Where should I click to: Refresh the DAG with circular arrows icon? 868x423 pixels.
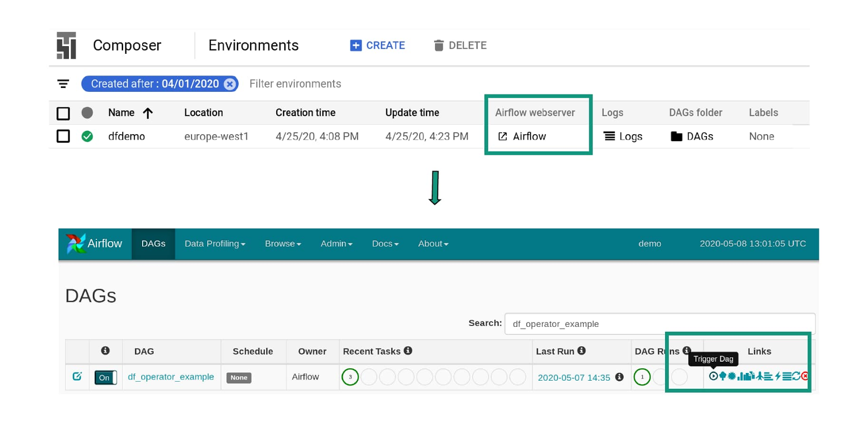[796, 376]
